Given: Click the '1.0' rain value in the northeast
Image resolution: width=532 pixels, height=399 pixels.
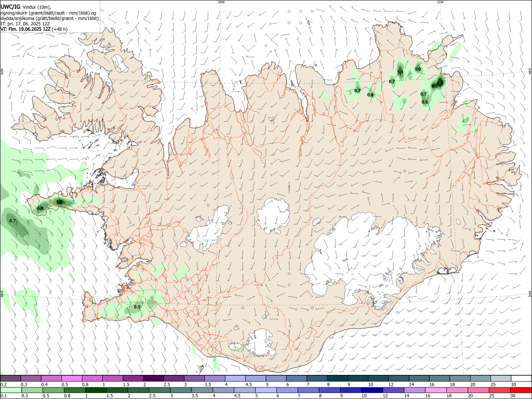Looking at the screenshot, I should point(418,69).
